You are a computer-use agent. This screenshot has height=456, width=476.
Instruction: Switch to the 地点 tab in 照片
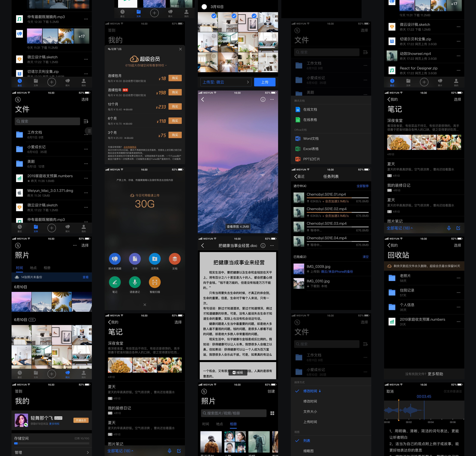coord(33,268)
